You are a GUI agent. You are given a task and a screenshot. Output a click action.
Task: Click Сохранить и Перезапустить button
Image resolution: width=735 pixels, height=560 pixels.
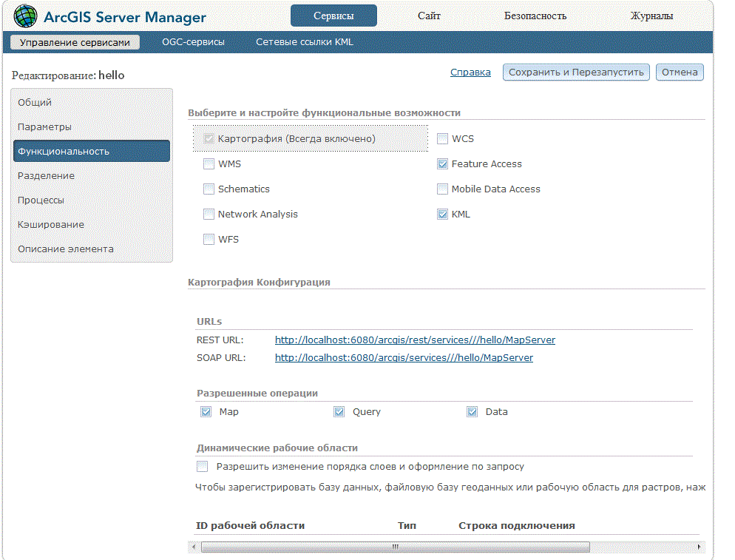(x=576, y=72)
